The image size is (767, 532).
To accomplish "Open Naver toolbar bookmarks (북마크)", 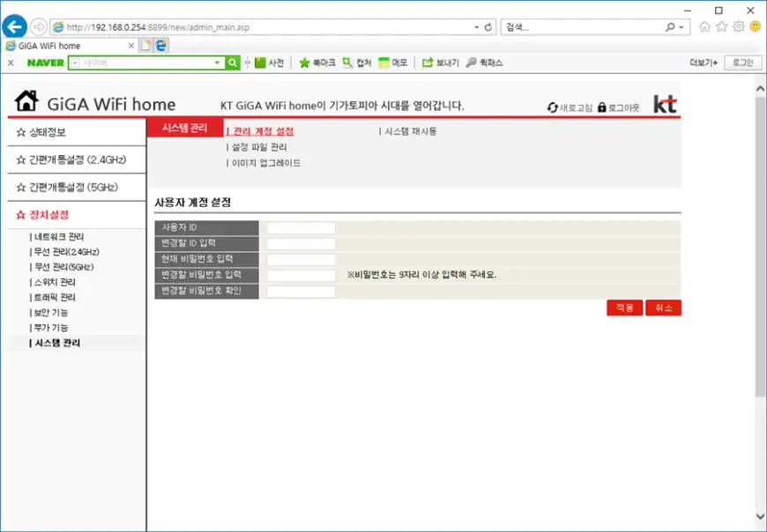I will (x=316, y=63).
